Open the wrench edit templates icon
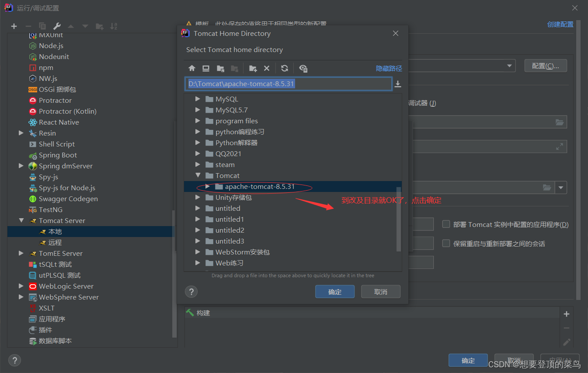This screenshot has width=588, height=373. [x=57, y=26]
